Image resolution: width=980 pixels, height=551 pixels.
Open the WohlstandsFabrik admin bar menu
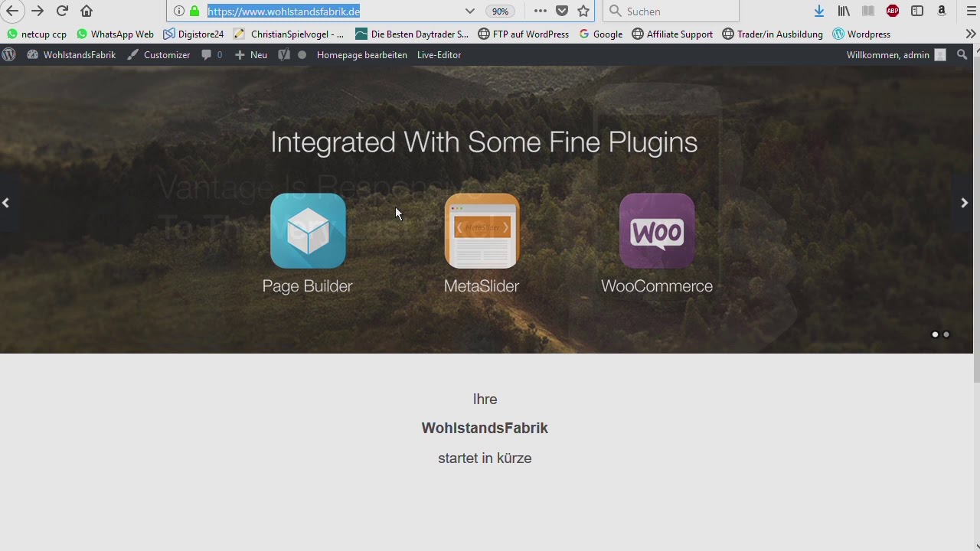point(71,55)
